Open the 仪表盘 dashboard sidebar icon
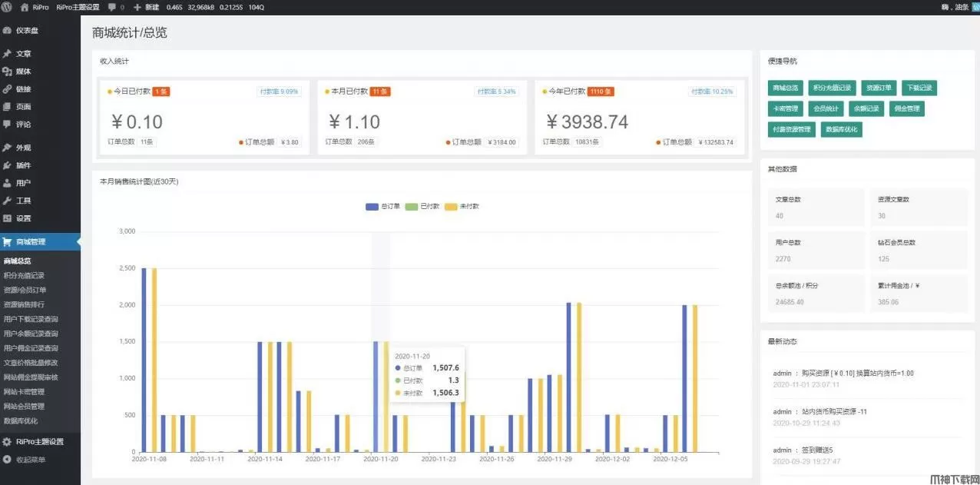Image resolution: width=980 pixels, height=485 pixels. [x=7, y=31]
